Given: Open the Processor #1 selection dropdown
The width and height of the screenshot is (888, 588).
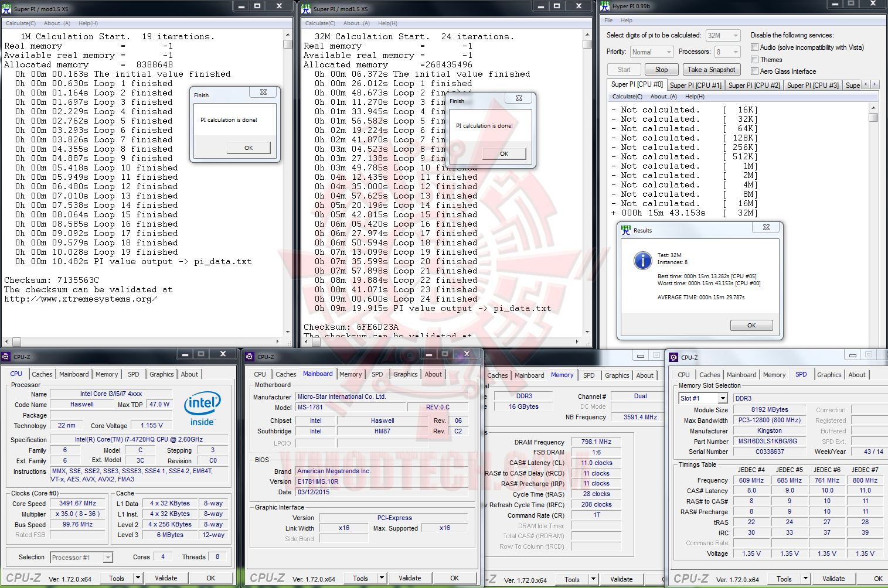Looking at the screenshot, I should [x=81, y=558].
